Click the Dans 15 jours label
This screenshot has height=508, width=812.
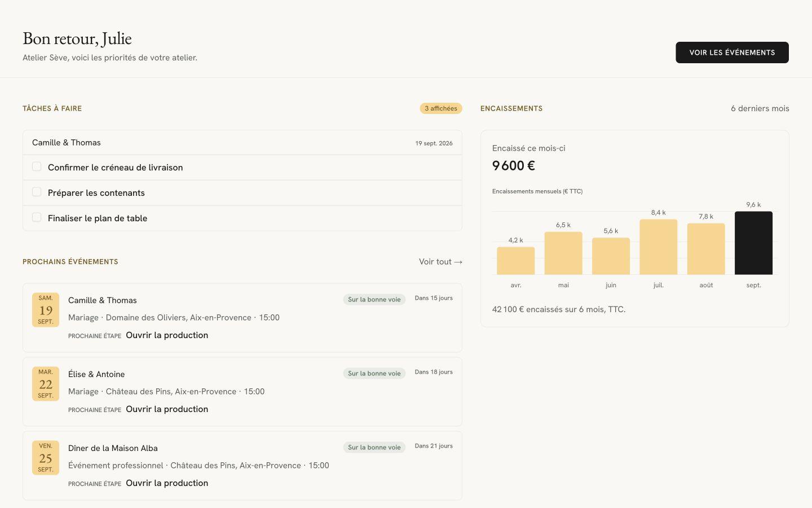pyautogui.click(x=434, y=298)
